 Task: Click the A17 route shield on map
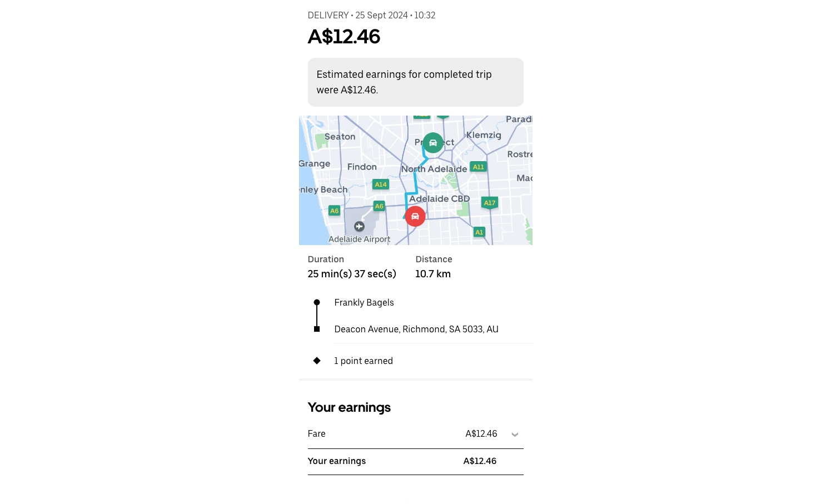(x=490, y=203)
